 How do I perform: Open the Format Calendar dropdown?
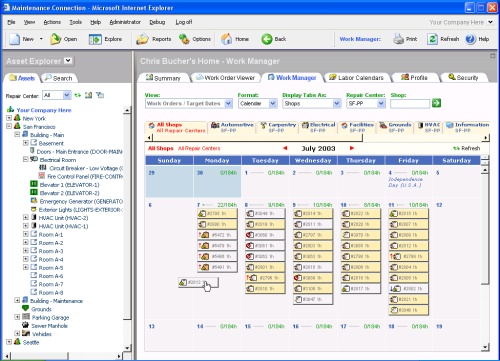[x=273, y=103]
